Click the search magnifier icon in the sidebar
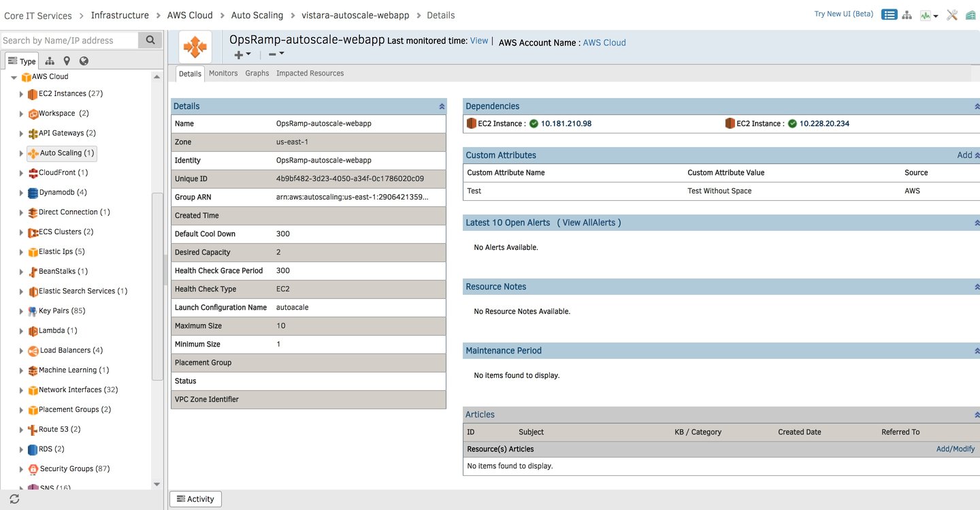Viewport: 980px width, 510px height. coord(150,39)
